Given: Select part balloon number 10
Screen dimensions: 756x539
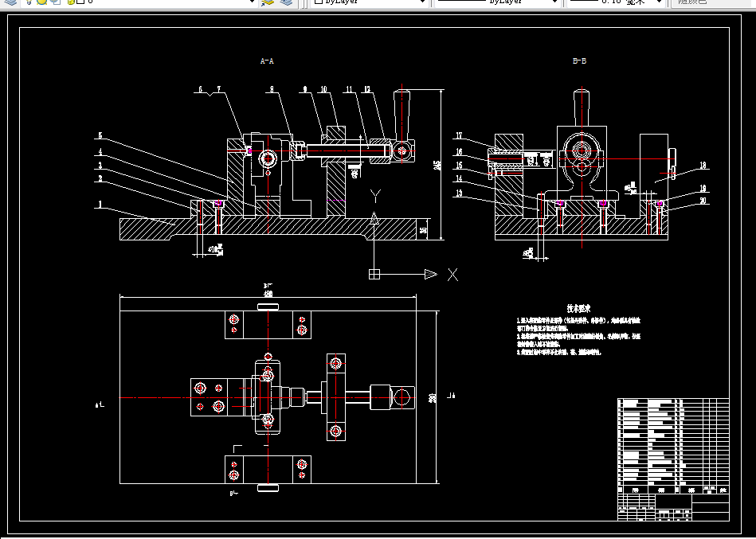Looking at the screenshot, I should point(323,90).
